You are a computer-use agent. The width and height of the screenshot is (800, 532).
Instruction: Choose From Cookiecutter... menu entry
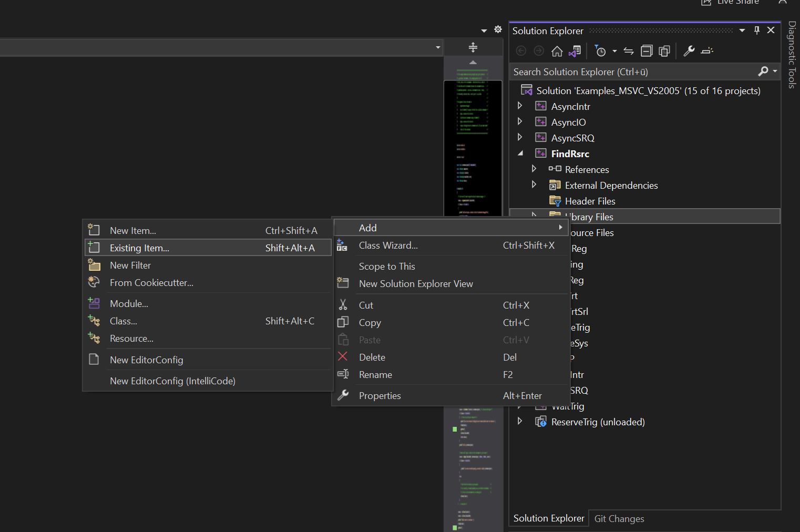208,282
